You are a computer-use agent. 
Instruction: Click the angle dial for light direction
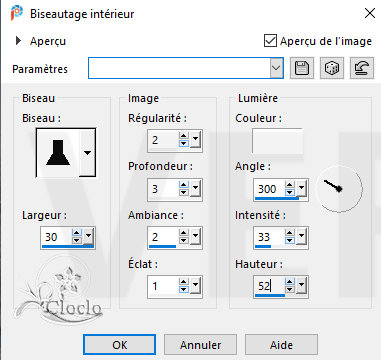pos(339,189)
